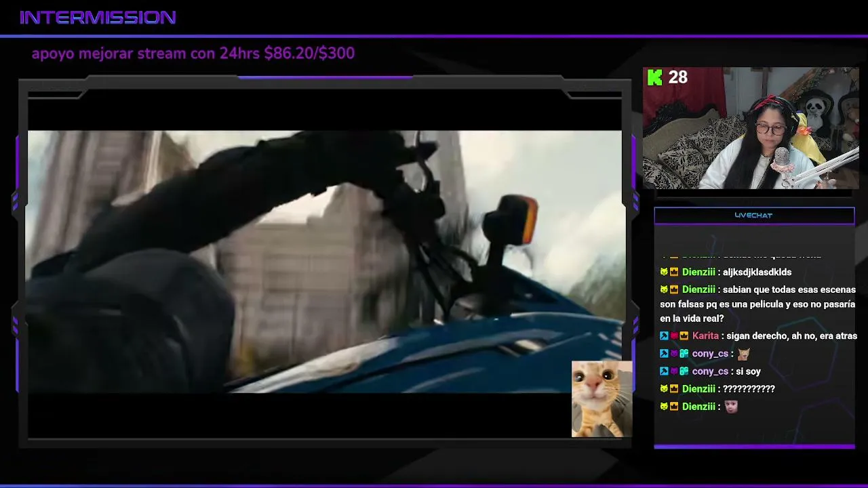
Task: Click the baby-face emote in Dienziii's last message
Action: (730, 406)
